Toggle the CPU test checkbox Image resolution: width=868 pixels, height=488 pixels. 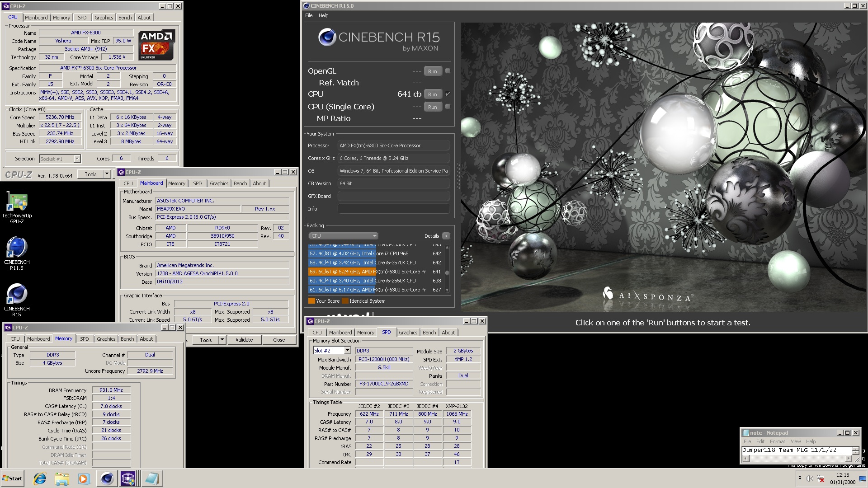pyautogui.click(x=448, y=94)
